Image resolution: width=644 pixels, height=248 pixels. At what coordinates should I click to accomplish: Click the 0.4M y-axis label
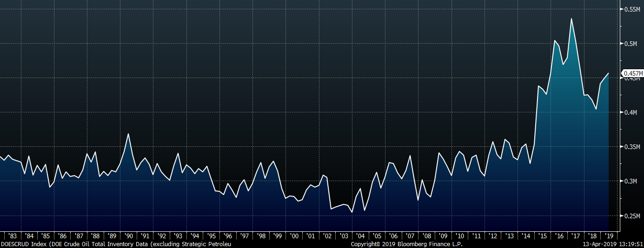coord(630,112)
